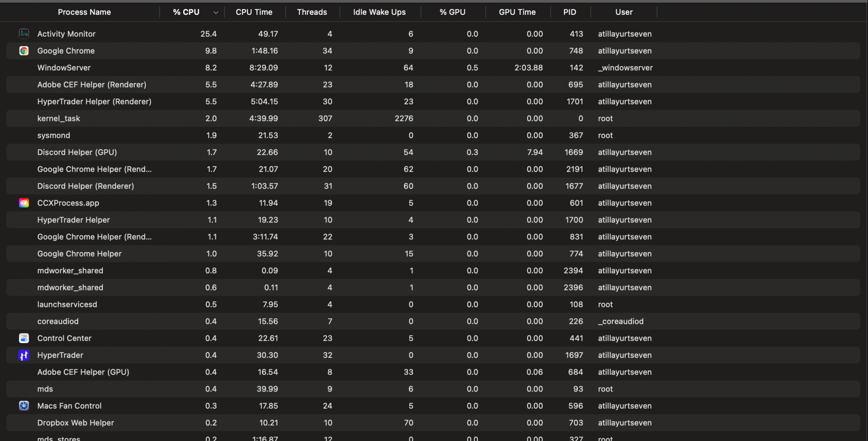This screenshot has height=441, width=868.
Task: Click the Activity Monitor process icon
Action: click(24, 34)
